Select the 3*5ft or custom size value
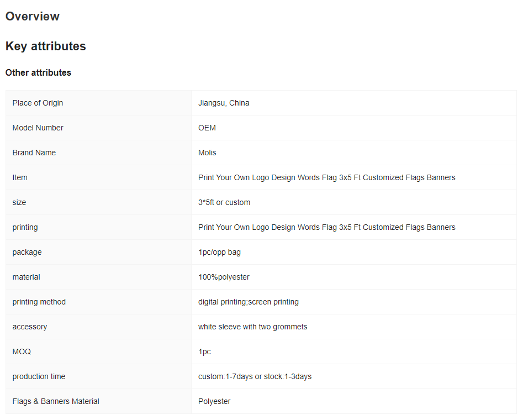The width and height of the screenshot is (523, 420). 224,202
